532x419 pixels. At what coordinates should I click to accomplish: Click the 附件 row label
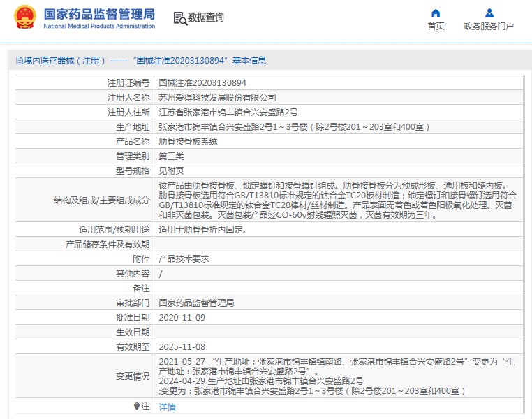pos(141,259)
